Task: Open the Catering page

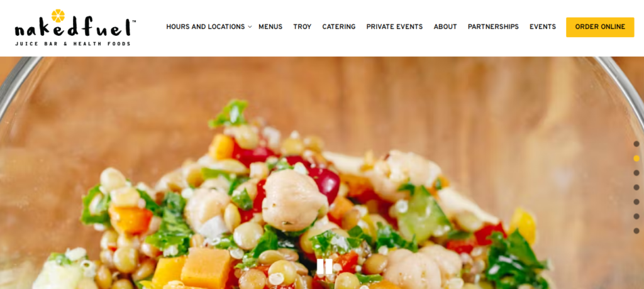Action: 339,26
